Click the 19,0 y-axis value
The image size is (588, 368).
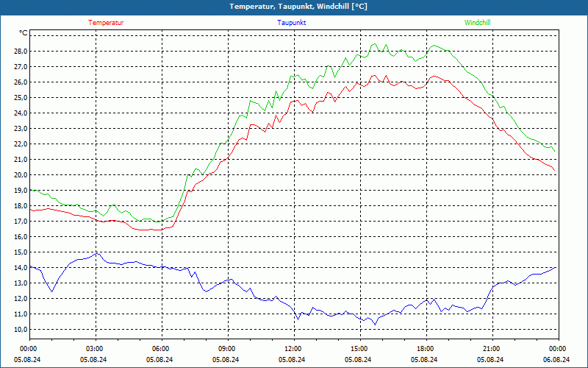click(x=21, y=191)
